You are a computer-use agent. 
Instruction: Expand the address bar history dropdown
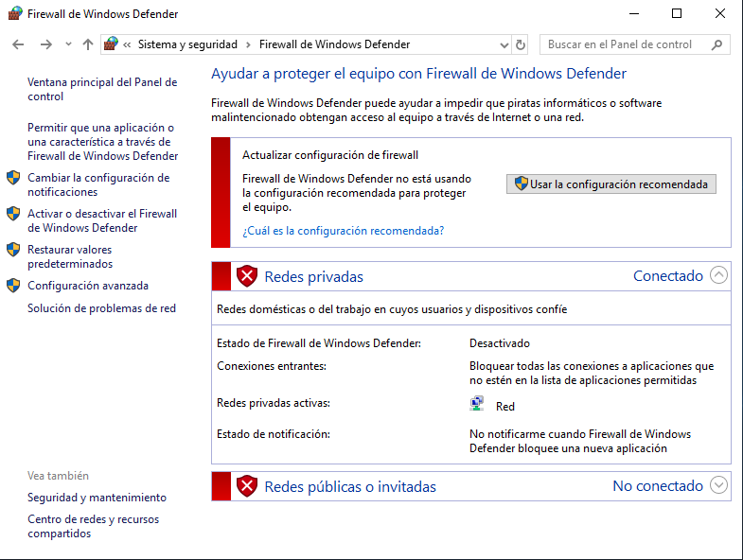point(504,45)
